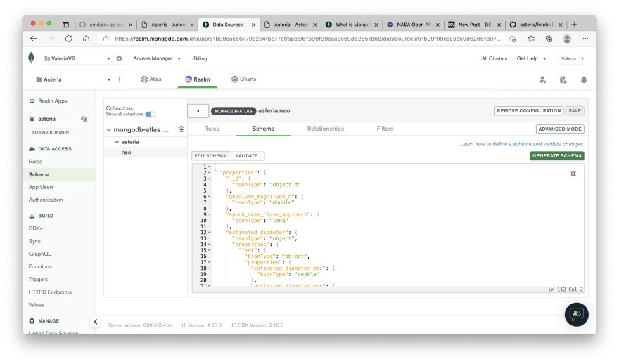
Task: Open notifications bell icon
Action: coord(583,79)
